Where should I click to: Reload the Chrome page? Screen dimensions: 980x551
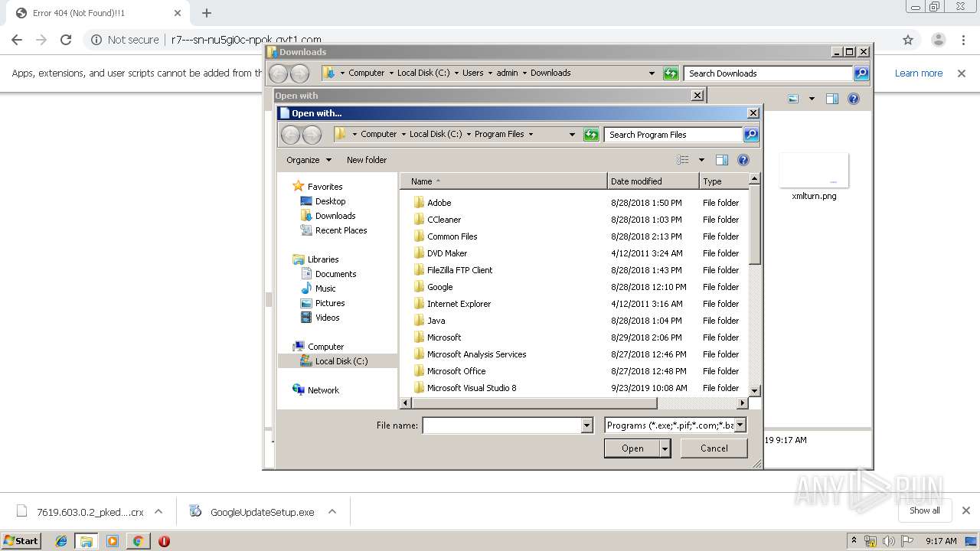[66, 40]
